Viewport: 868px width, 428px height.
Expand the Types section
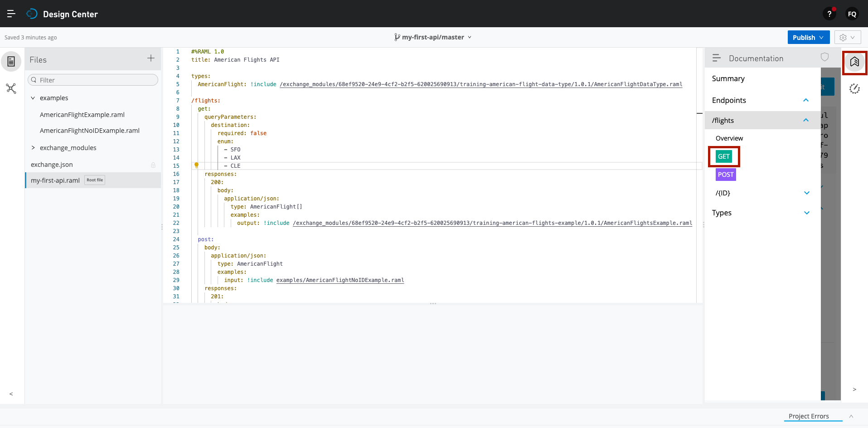click(x=806, y=213)
